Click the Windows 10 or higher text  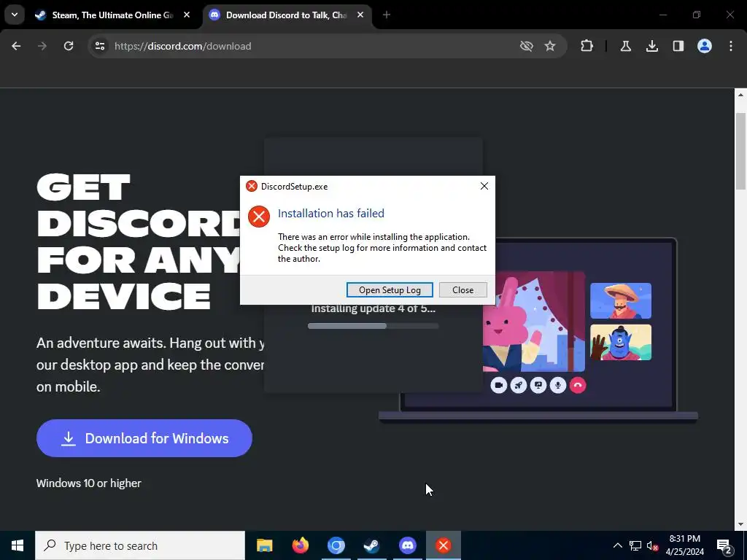[x=89, y=483]
